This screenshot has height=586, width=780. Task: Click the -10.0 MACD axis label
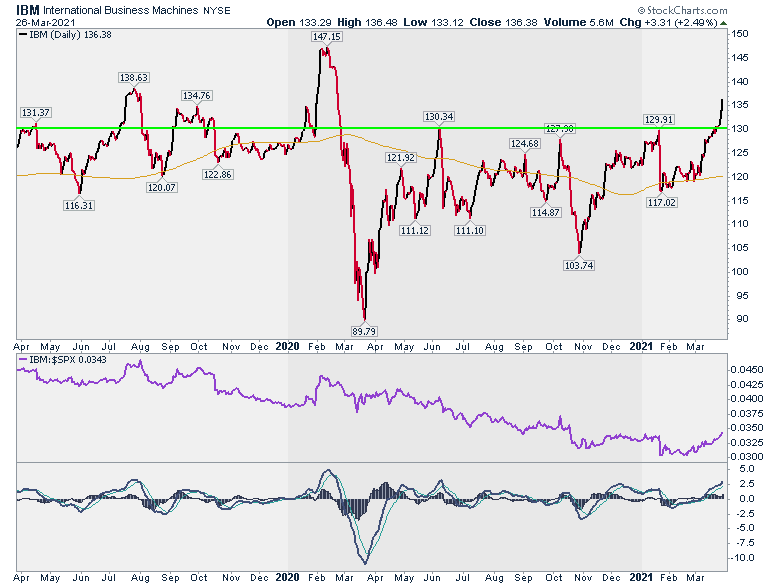tap(743, 558)
